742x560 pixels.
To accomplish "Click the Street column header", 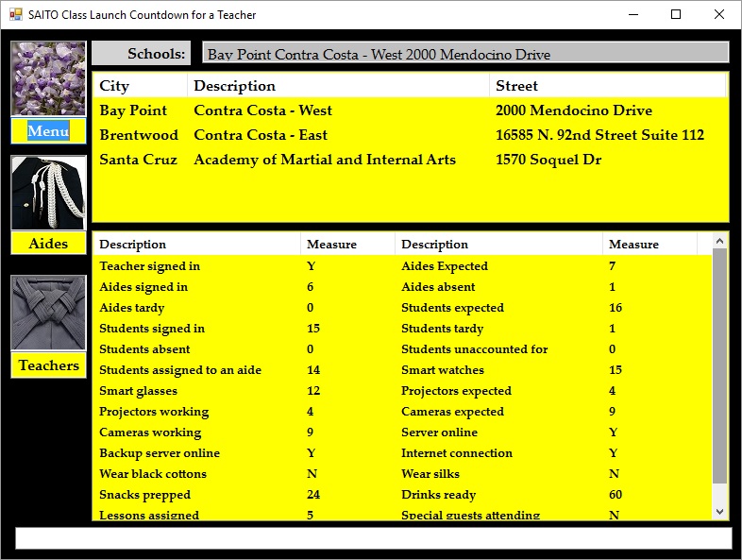I will point(607,86).
